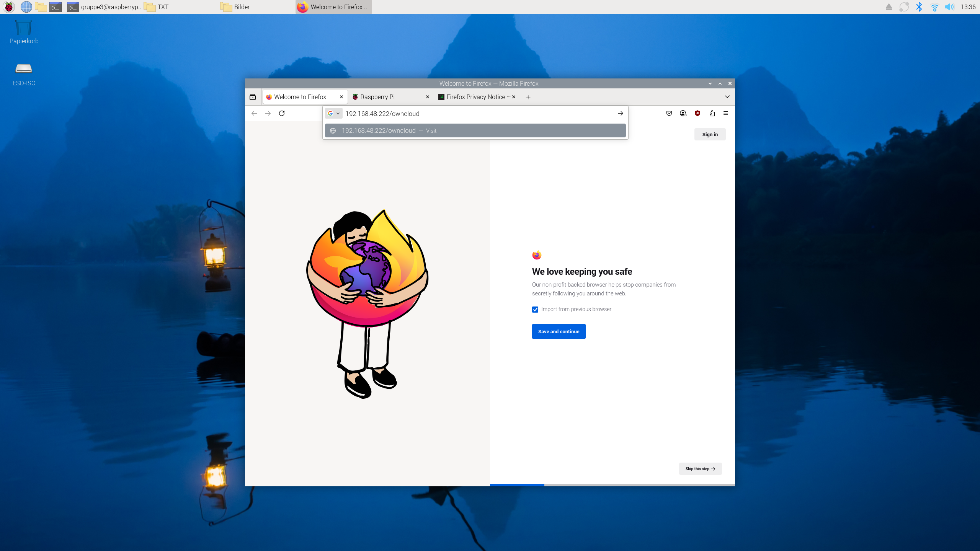Maximize the Firefox window
The width and height of the screenshot is (980, 551).
tap(720, 83)
